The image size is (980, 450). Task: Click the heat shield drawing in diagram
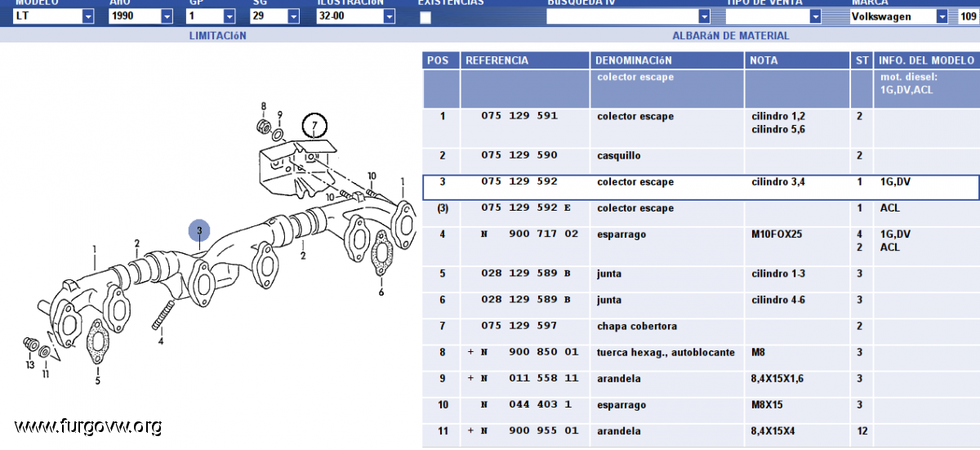click(x=298, y=167)
